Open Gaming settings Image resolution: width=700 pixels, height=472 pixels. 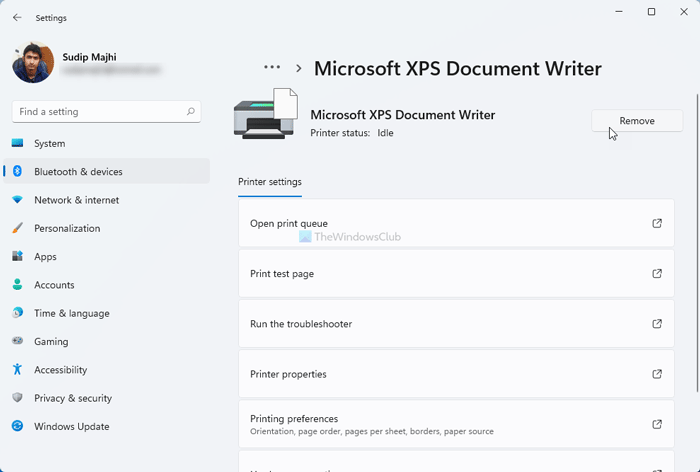(x=106, y=341)
